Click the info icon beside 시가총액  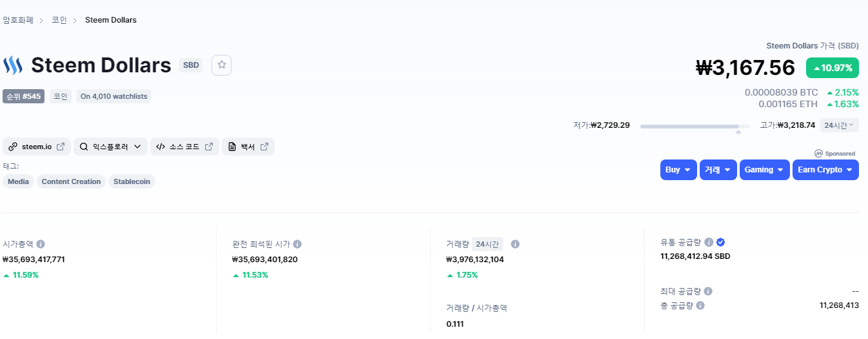41,244
